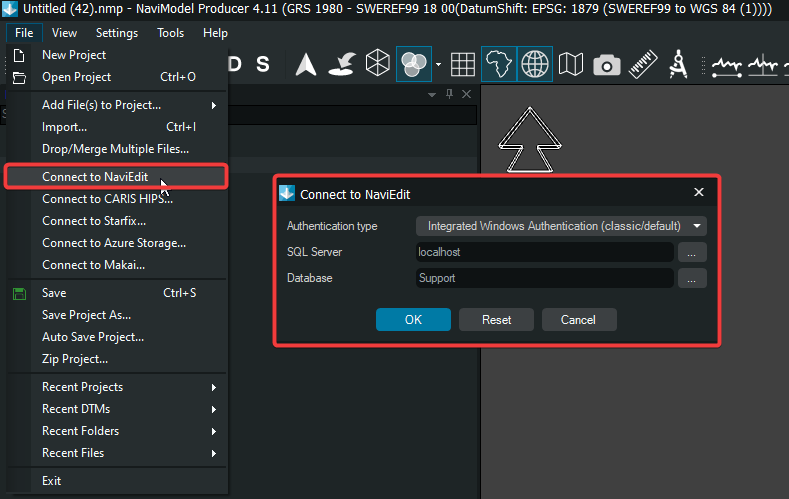
Task: Select Drop/Merge Multiple Files...
Action: (117, 149)
